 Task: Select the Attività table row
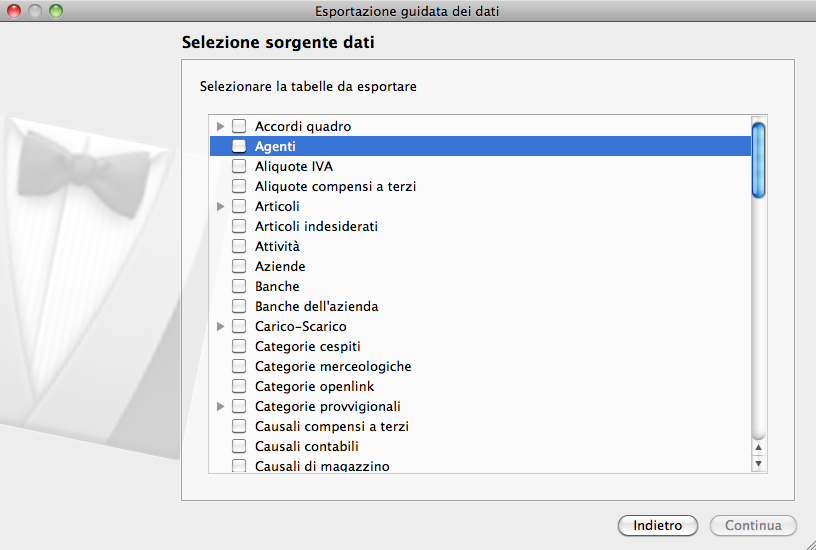tap(277, 246)
